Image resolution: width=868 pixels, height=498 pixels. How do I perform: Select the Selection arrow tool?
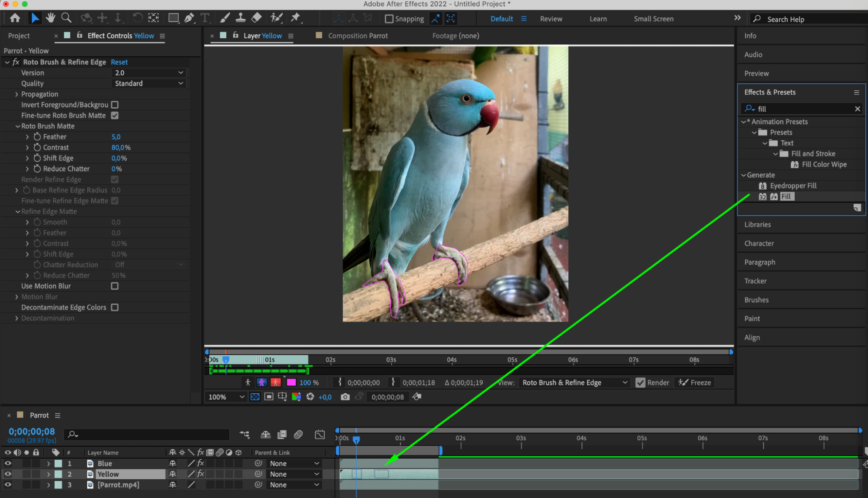point(35,18)
